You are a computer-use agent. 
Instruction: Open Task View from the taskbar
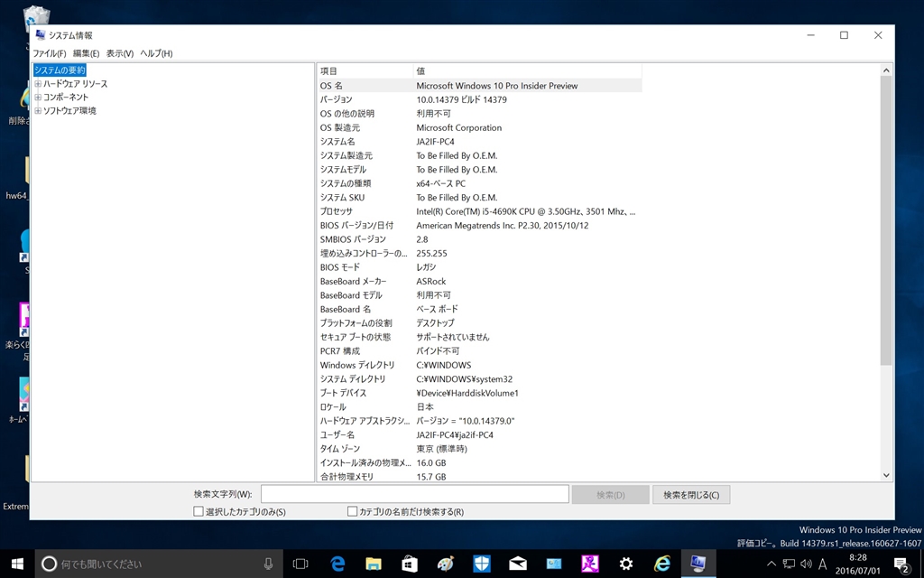[300, 564]
